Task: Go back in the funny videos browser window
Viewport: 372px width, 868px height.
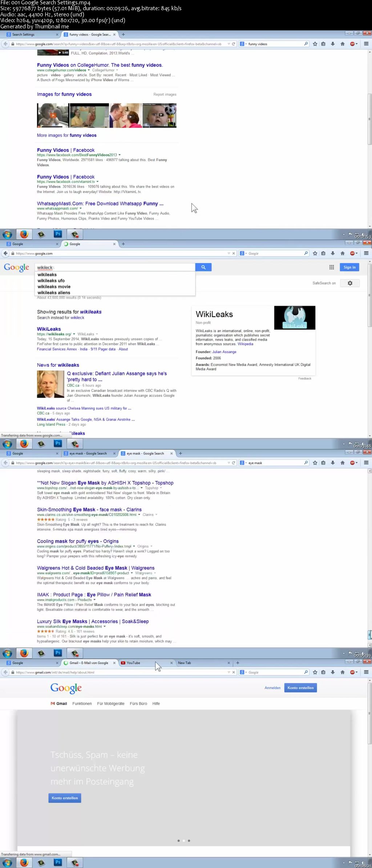Action: 5,44
